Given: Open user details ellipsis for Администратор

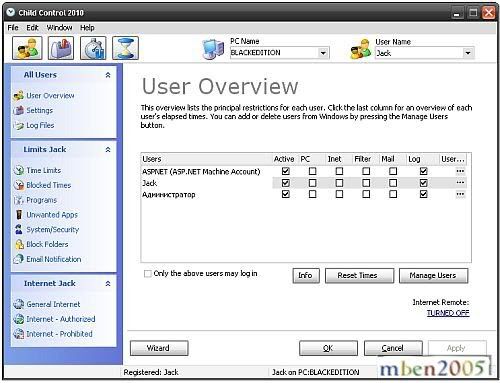Looking at the screenshot, I should (460, 194).
